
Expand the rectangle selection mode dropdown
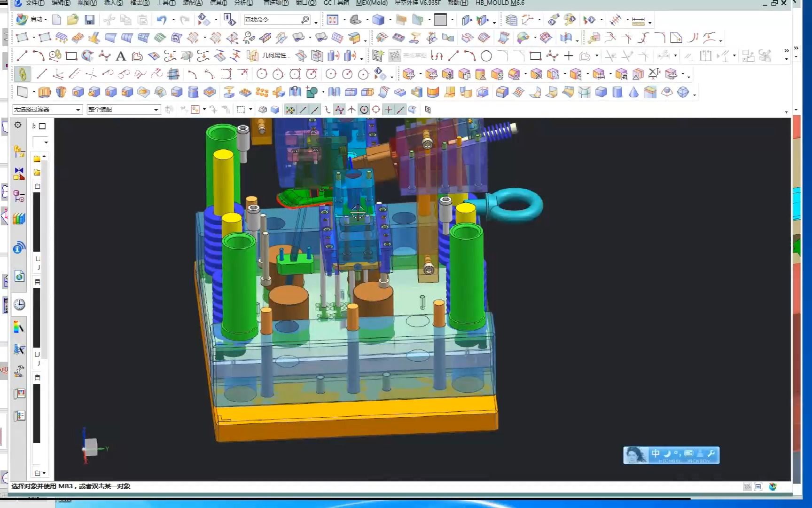pyautogui.click(x=250, y=110)
